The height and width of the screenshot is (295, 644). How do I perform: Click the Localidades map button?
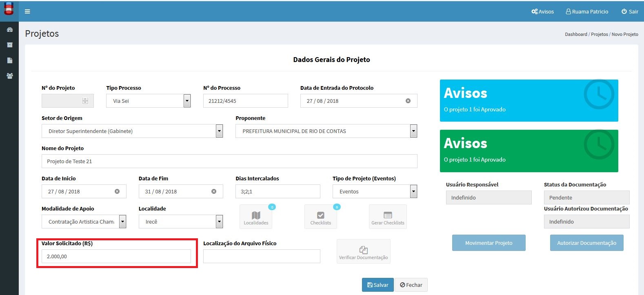[256, 217]
